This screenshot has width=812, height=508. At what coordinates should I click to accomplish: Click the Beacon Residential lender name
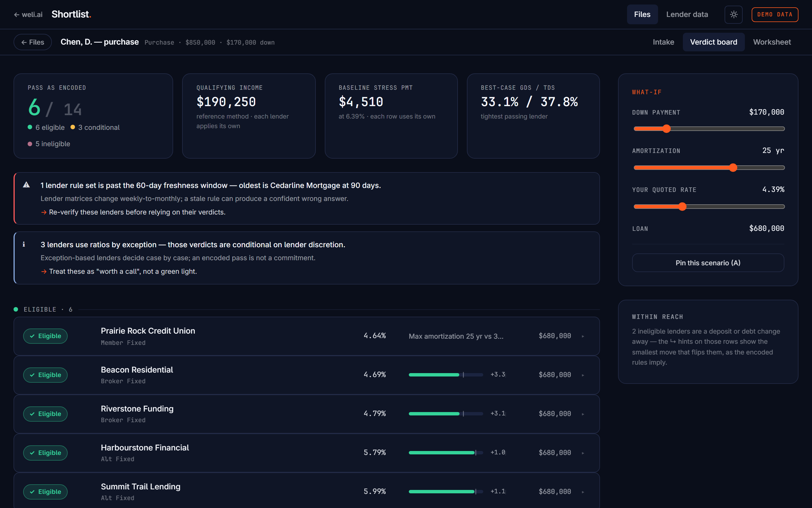tap(137, 370)
